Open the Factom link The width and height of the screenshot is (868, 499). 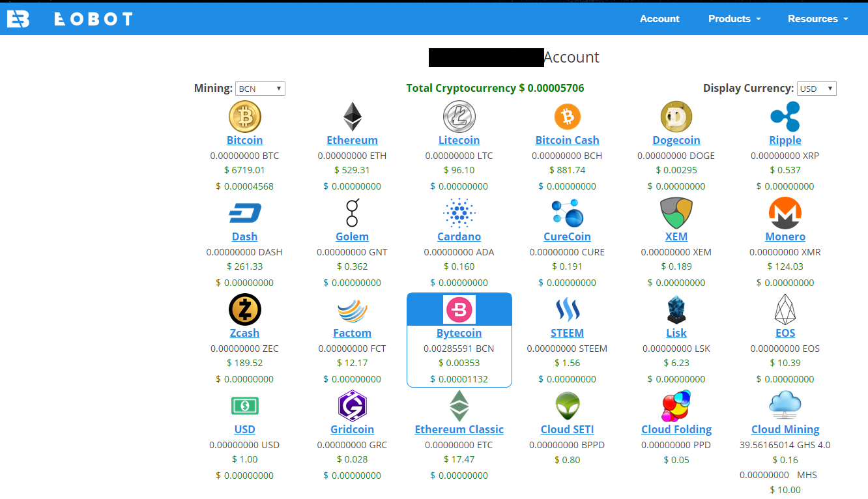pos(353,333)
